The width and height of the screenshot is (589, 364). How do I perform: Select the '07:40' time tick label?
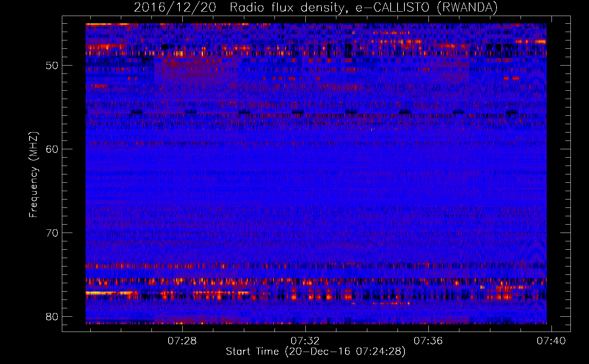(x=551, y=341)
